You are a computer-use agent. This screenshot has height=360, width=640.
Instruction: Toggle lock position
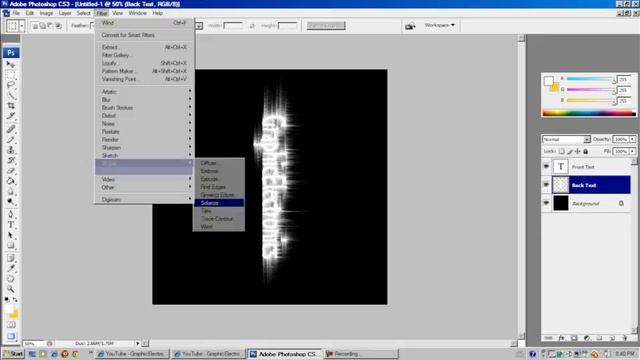pyautogui.click(x=578, y=151)
